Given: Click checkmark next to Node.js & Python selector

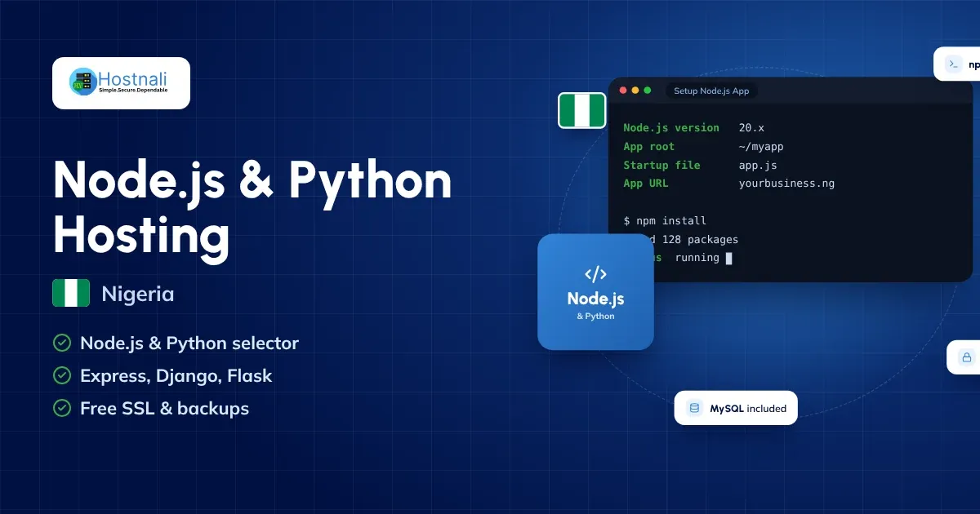Looking at the screenshot, I should tap(61, 343).
